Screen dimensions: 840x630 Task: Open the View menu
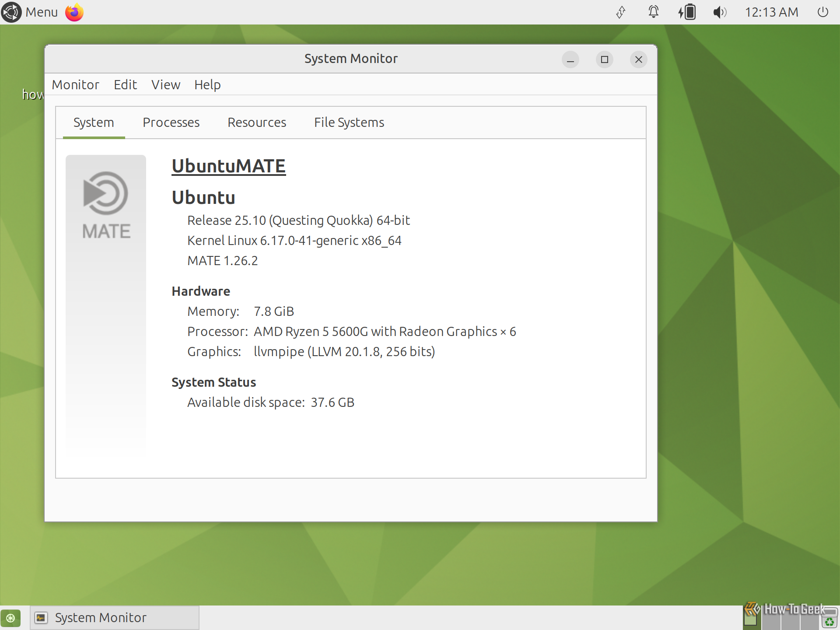(165, 84)
